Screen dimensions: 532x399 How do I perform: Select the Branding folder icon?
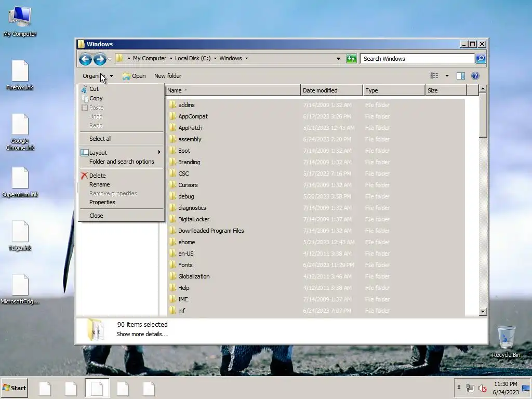click(x=172, y=162)
